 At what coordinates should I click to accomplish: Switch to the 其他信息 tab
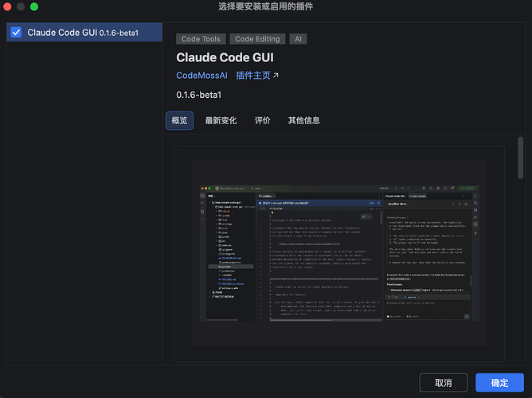pos(304,121)
